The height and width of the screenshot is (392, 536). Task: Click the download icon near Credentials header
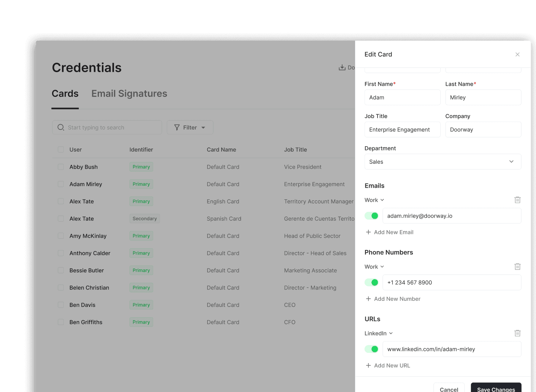[342, 67]
